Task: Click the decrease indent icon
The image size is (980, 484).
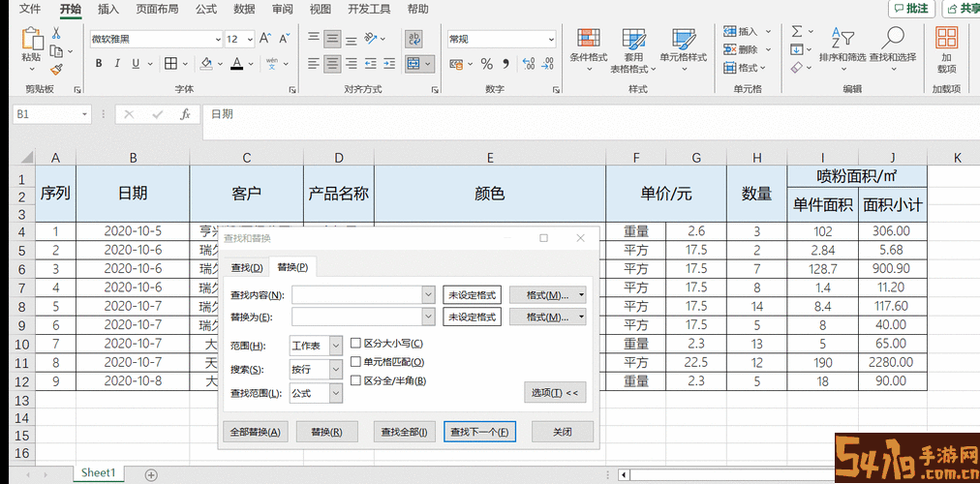Action: [371, 63]
